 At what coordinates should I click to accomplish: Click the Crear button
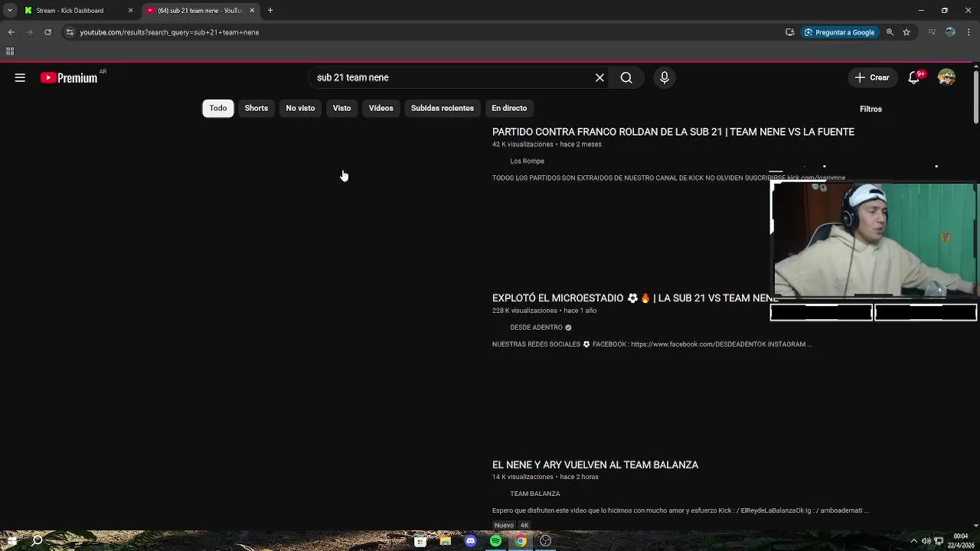point(872,77)
